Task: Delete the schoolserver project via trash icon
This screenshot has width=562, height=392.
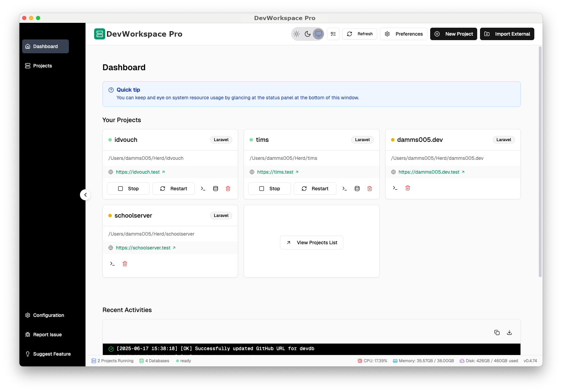Action: pyautogui.click(x=125, y=264)
